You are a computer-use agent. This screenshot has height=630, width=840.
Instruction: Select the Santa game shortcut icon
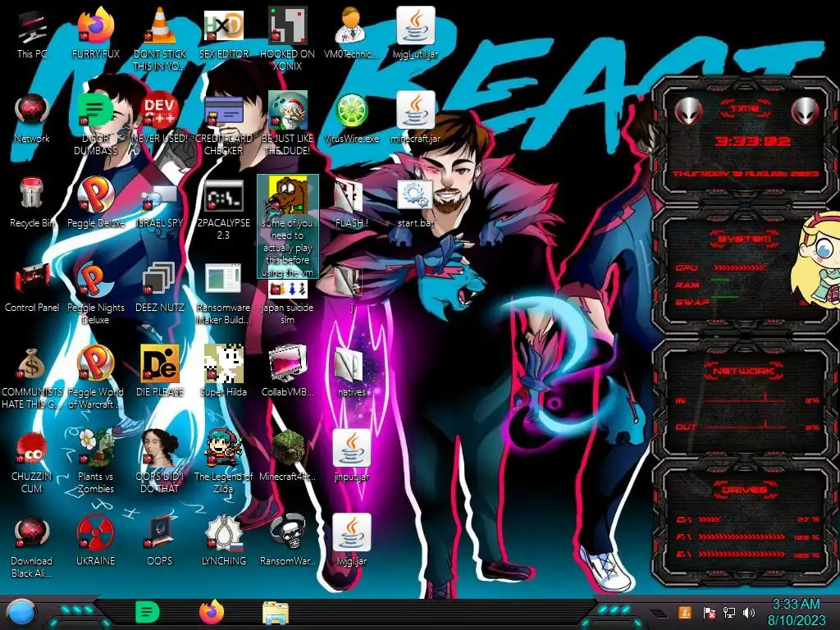(288, 111)
